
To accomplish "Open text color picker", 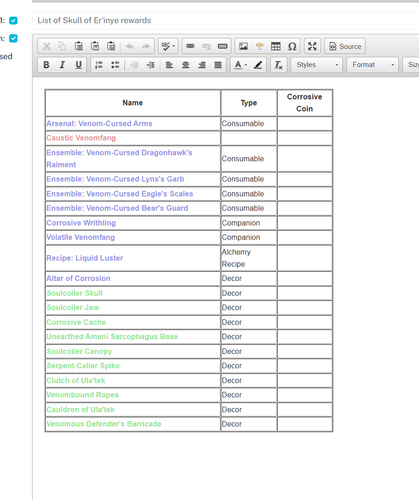I will click(x=240, y=65).
